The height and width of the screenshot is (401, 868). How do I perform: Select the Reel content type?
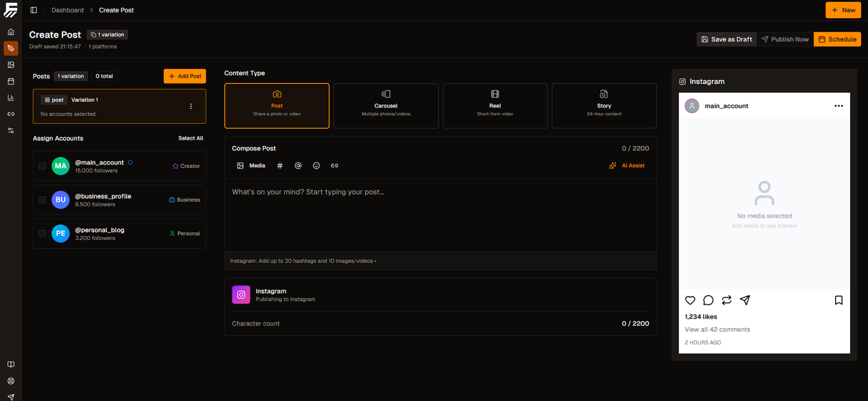[x=495, y=106]
